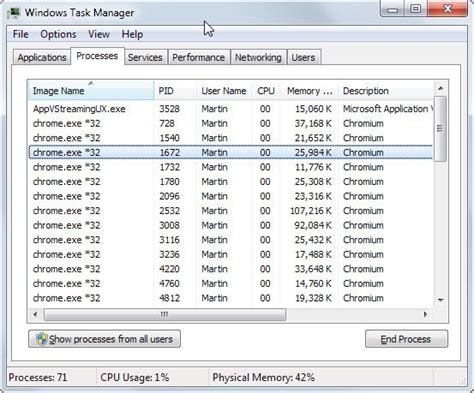
Task: Sort by PID column header
Action: 175,90
